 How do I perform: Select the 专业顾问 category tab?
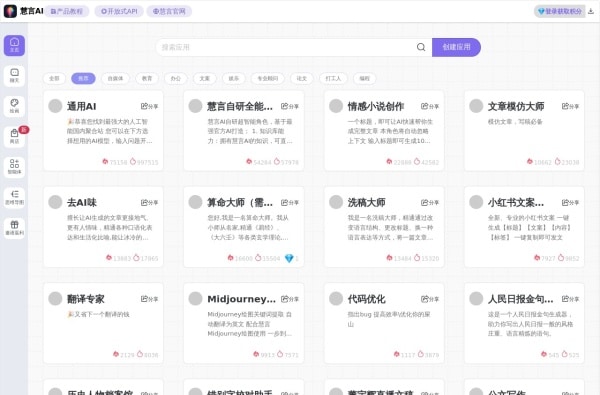click(x=267, y=78)
